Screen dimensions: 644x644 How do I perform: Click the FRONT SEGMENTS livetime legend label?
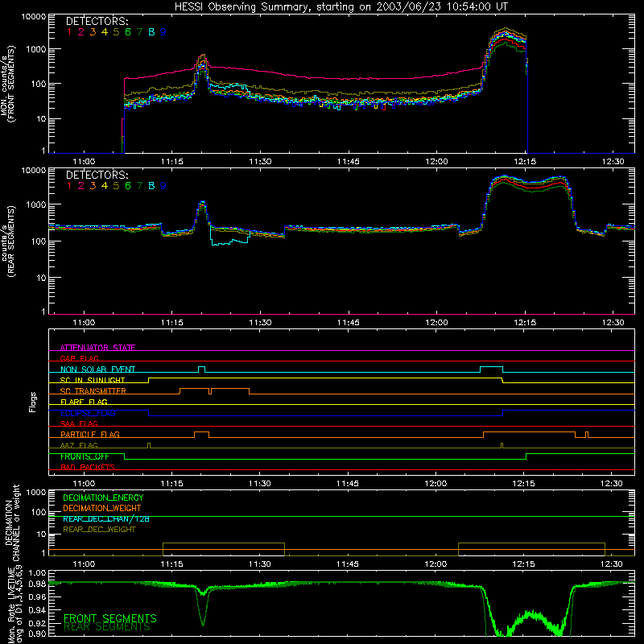(110, 618)
